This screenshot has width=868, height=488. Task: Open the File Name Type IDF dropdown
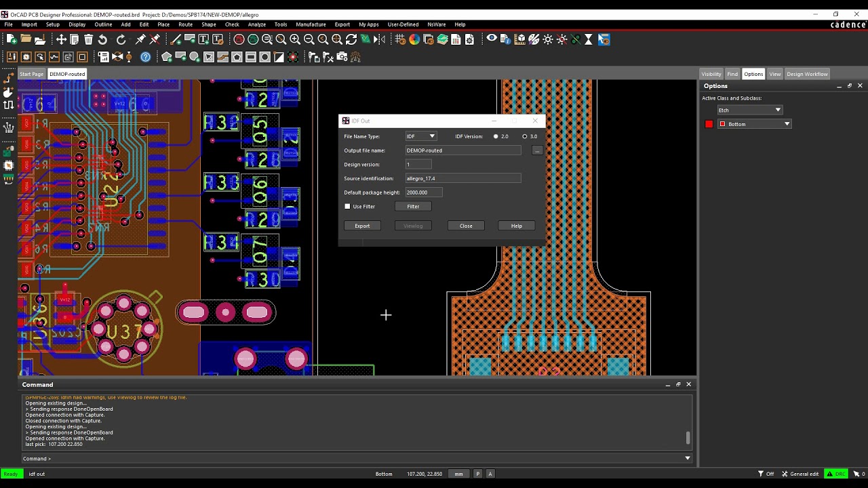point(421,136)
